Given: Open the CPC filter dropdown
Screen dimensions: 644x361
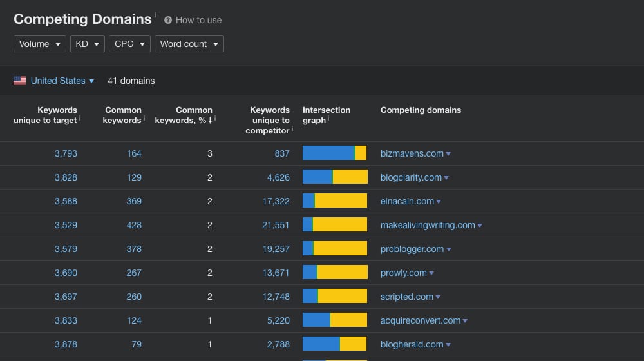Looking at the screenshot, I should coord(129,44).
